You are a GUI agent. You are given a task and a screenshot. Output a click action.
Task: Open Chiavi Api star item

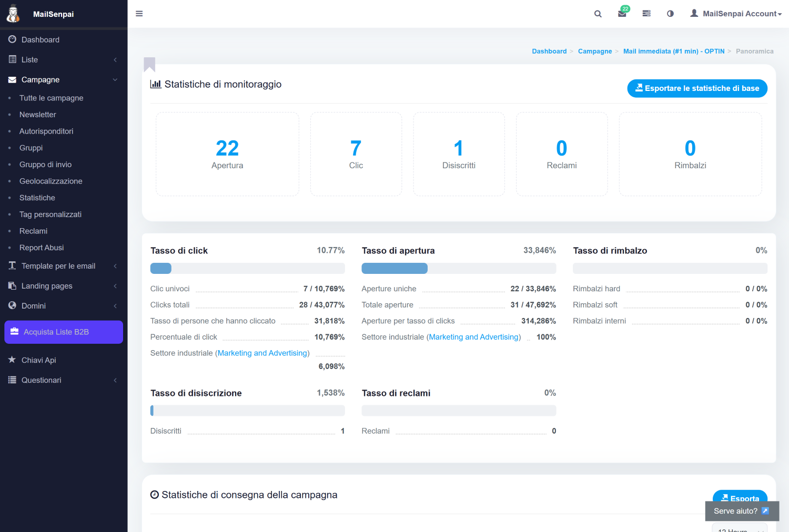[x=38, y=360]
